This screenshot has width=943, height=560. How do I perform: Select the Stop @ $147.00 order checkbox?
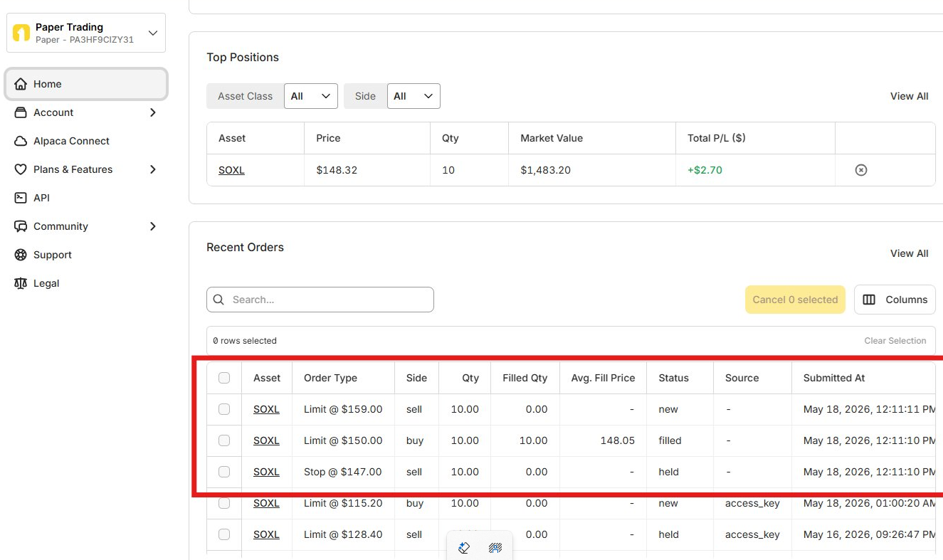(224, 472)
